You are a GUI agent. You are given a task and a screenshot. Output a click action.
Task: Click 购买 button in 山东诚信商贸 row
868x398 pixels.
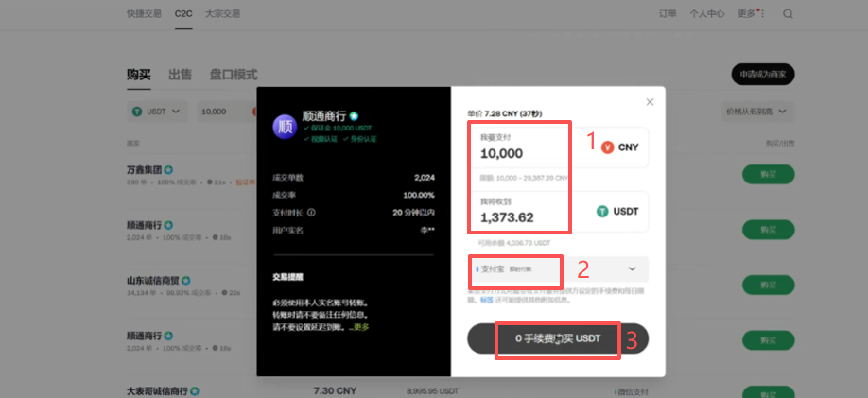pos(769,285)
